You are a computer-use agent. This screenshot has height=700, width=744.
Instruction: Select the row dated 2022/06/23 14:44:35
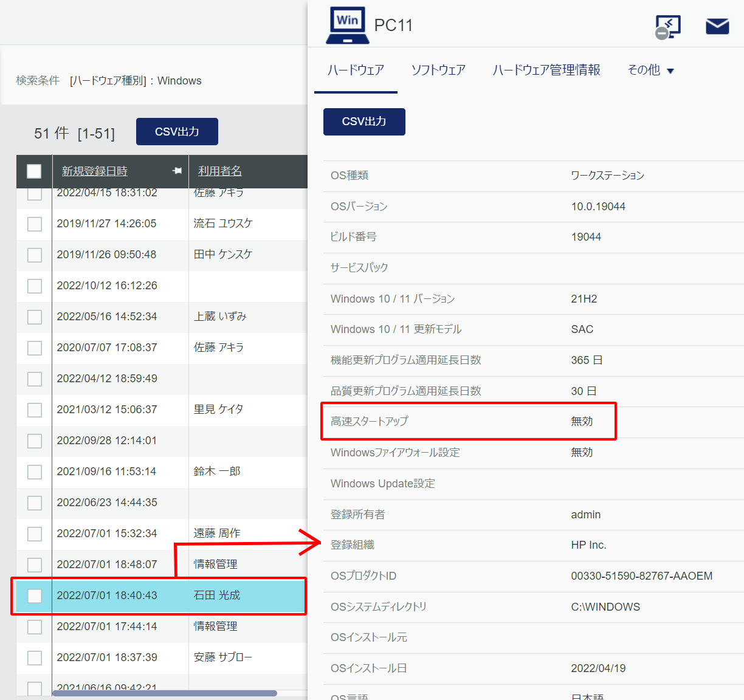(x=161, y=503)
